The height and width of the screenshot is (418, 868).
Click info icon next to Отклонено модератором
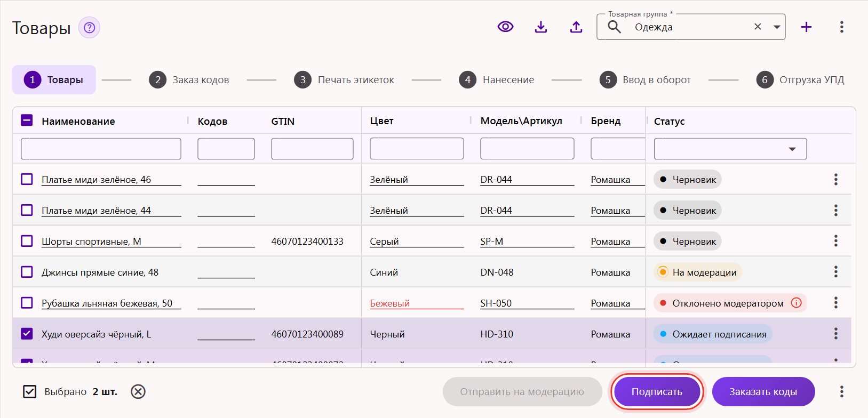click(796, 303)
